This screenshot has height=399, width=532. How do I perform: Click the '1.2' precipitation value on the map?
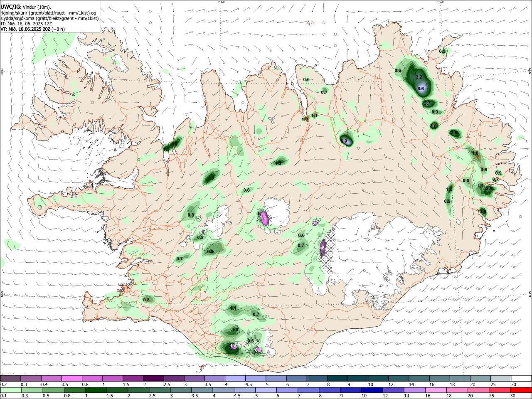278,163
